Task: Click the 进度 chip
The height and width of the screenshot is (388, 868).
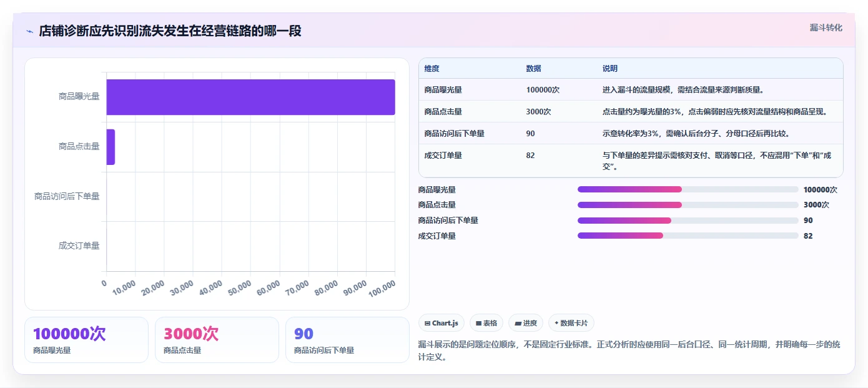Action: [x=526, y=323]
